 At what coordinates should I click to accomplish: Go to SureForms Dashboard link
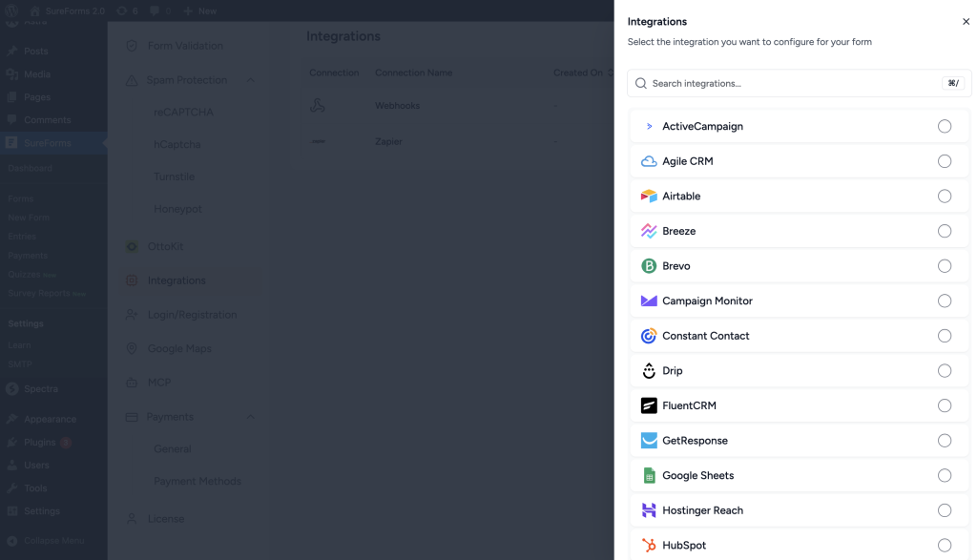coord(30,168)
